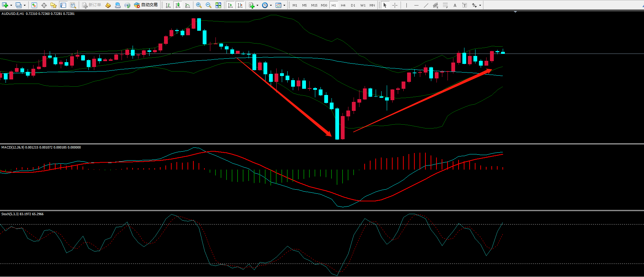This screenshot has height=277, width=644.
Task: Switch chart to candlestick display
Action: tap(178, 5)
